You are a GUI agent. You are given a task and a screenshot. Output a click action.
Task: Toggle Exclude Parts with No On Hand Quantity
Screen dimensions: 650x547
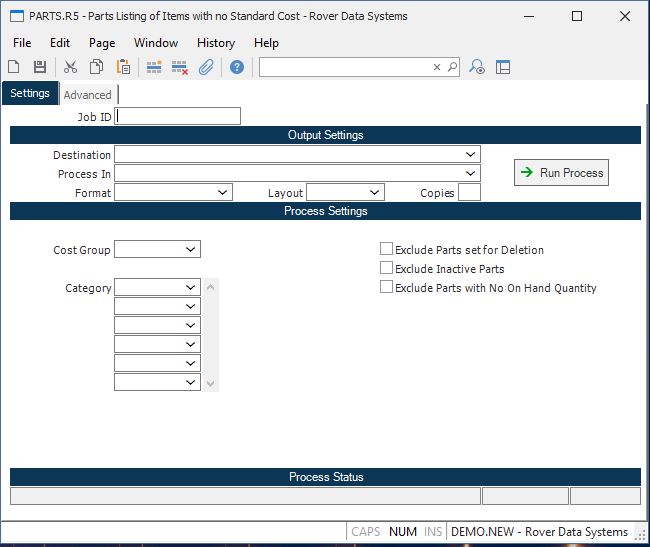pos(386,288)
